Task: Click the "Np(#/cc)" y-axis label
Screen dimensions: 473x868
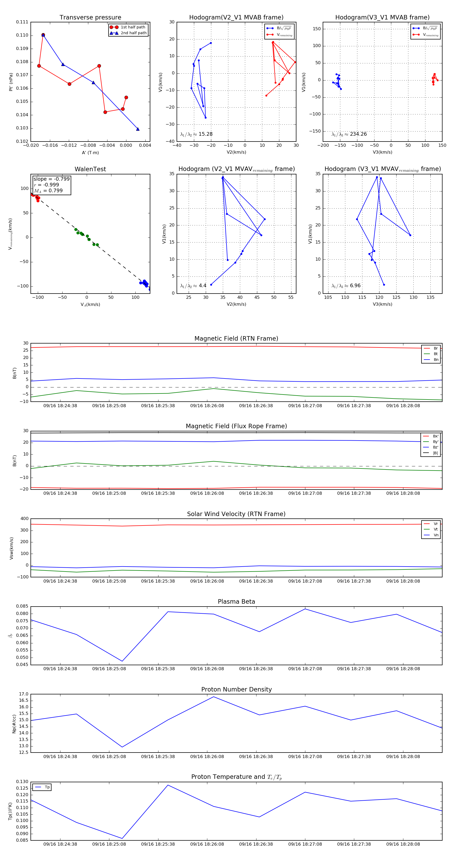Action: pyautogui.click(x=14, y=723)
